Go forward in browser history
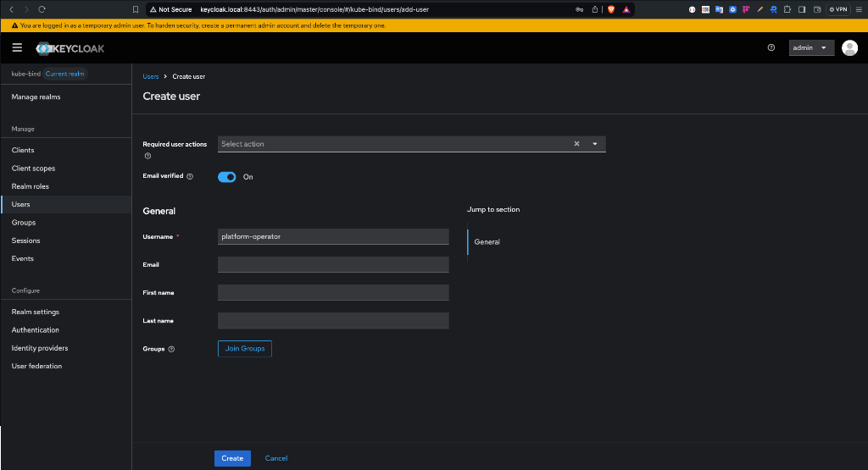 (x=26, y=9)
